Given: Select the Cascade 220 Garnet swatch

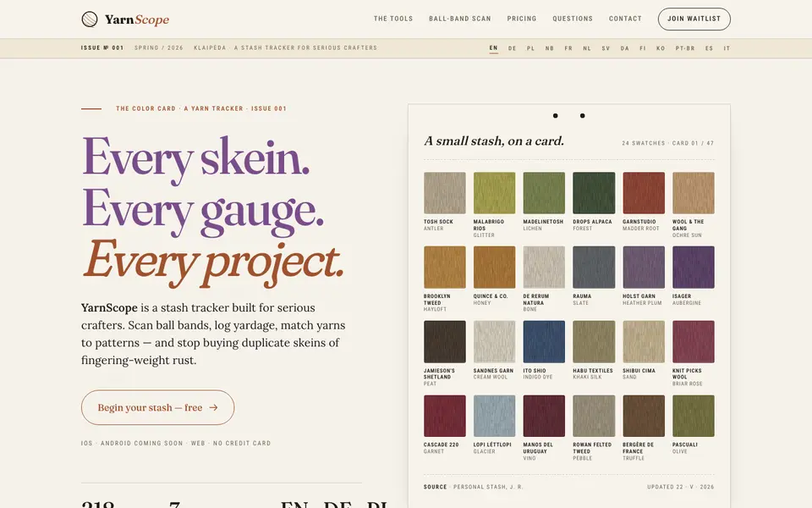Looking at the screenshot, I should pos(445,416).
